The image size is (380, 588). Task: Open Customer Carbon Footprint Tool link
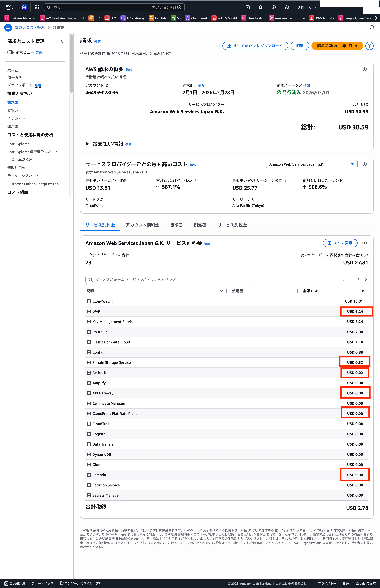pos(33,184)
